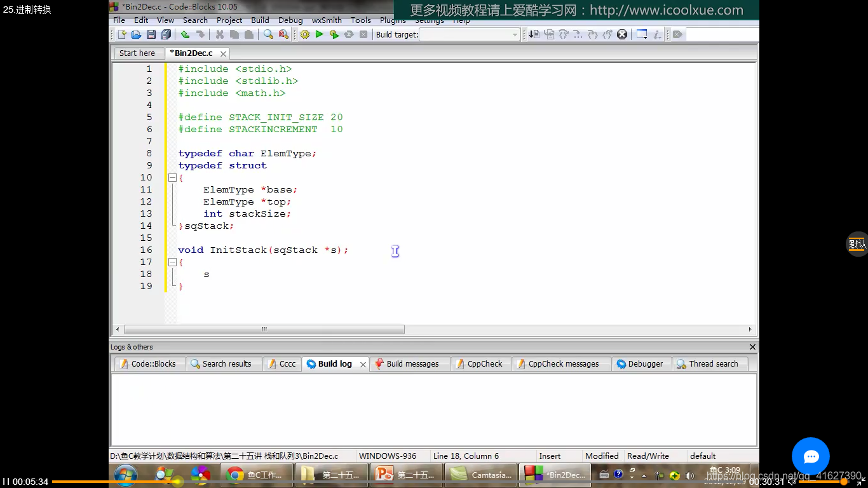Open the Edit menu
Image resolution: width=868 pixels, height=488 pixels.
[141, 20]
